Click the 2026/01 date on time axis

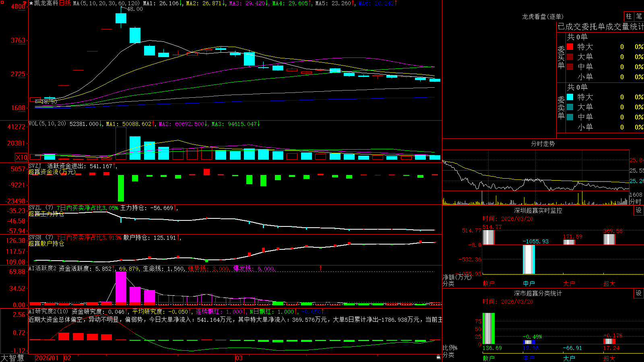47,358
